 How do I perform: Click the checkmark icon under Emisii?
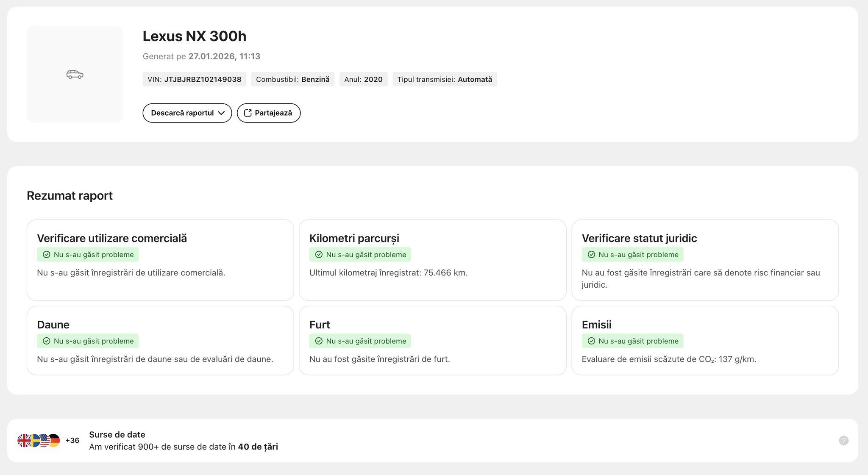591,341
